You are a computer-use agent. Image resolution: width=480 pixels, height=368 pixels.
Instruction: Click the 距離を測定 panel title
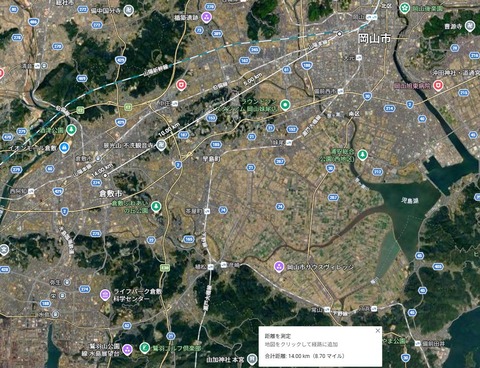point(277,336)
